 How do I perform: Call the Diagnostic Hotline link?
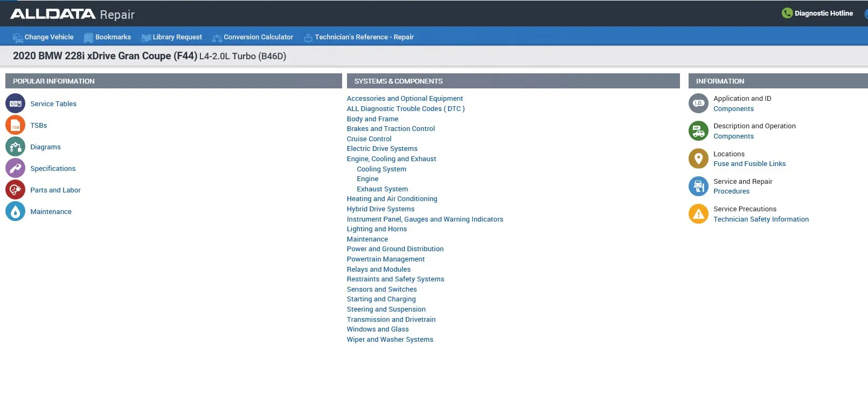click(824, 13)
